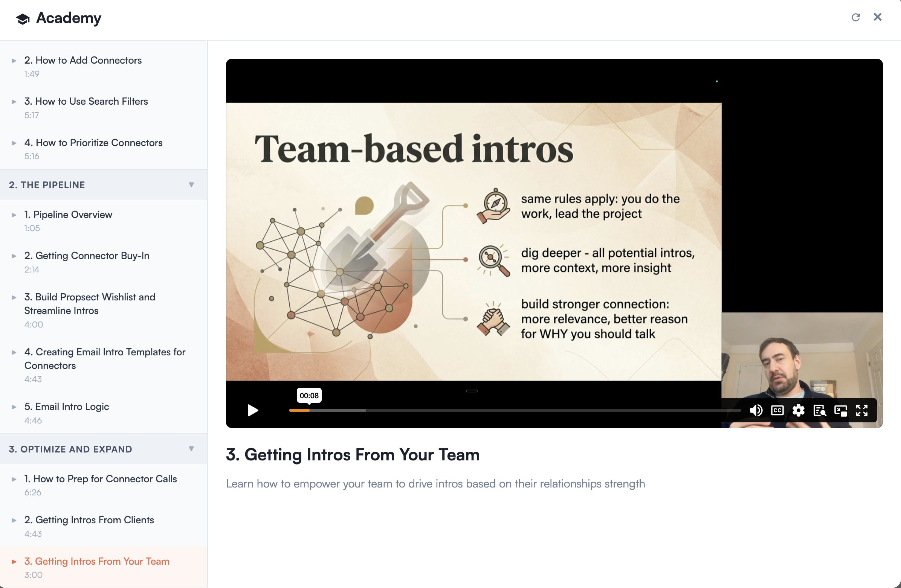
Task: Select the 'How to Use Search Filters' lesson
Action: tap(86, 101)
